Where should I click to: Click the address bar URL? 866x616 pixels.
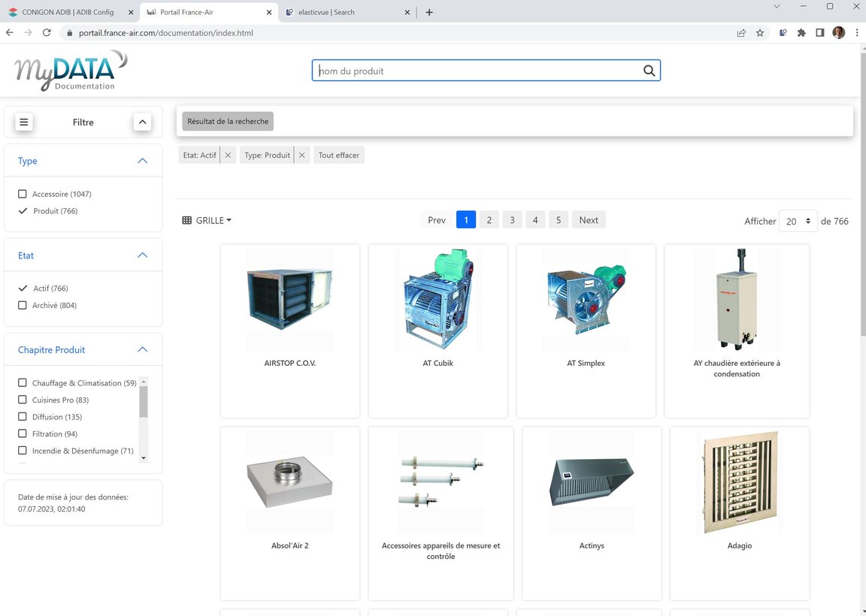coord(165,33)
